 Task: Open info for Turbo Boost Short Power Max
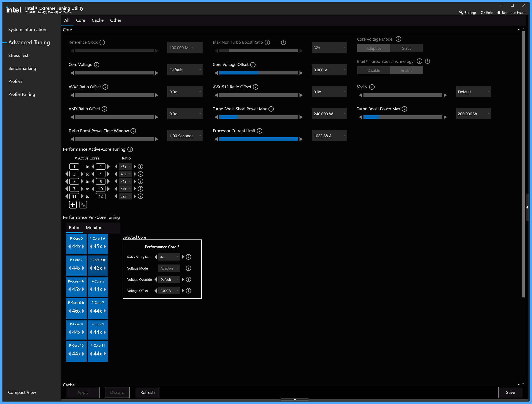point(271,109)
